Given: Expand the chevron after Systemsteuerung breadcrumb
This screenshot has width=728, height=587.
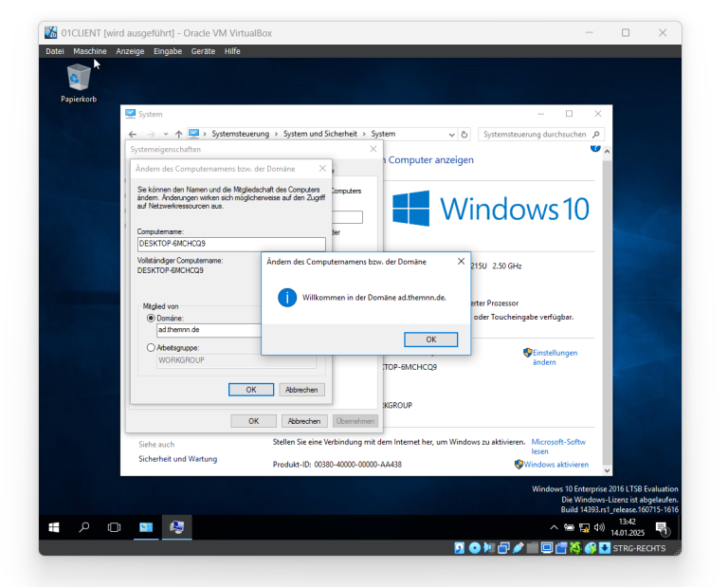Looking at the screenshot, I should tap(276, 135).
